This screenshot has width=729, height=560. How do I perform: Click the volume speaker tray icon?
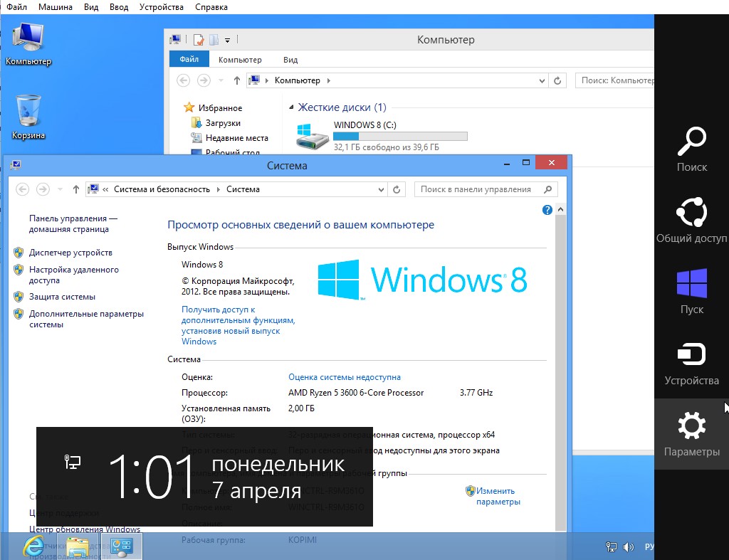coord(628,547)
